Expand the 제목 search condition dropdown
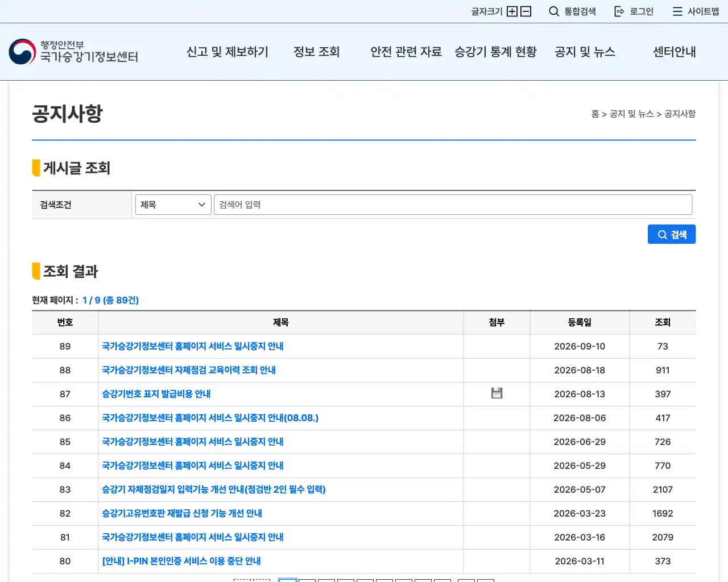The width and height of the screenshot is (728, 582). point(173,205)
